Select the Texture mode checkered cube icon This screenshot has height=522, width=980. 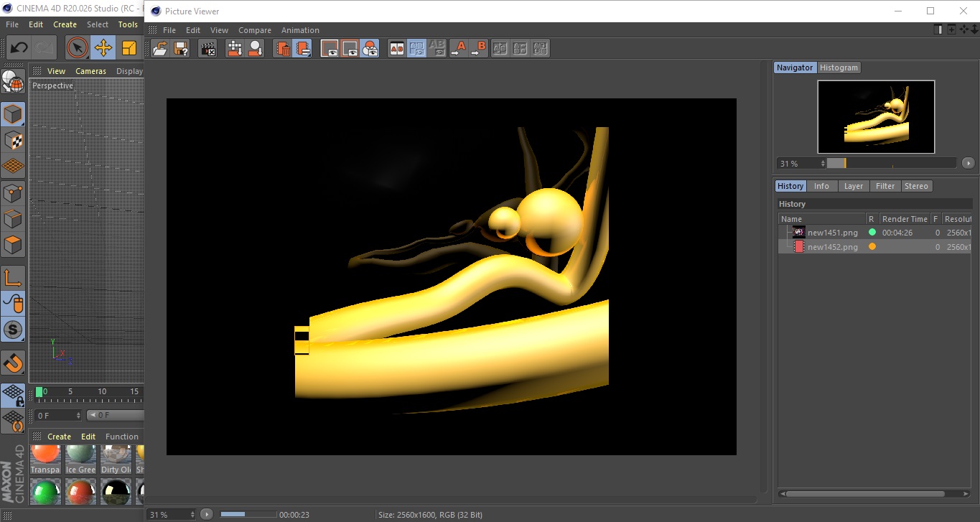coord(13,140)
